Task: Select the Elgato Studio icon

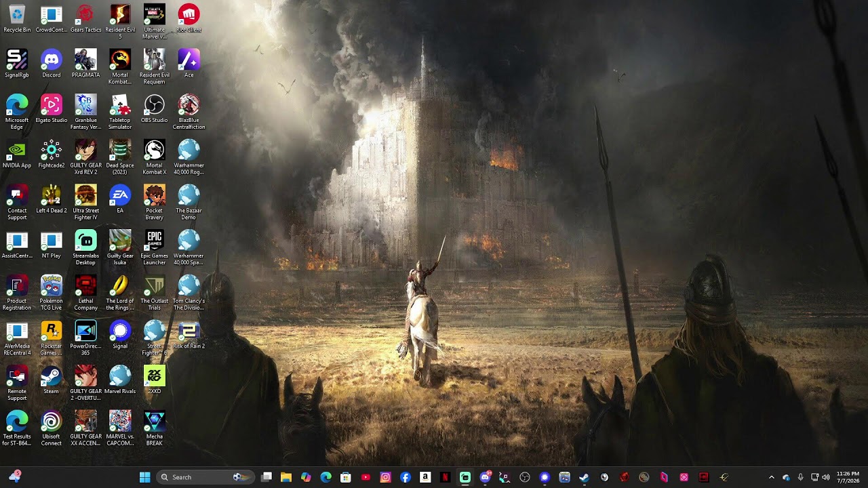Action: (x=52, y=109)
